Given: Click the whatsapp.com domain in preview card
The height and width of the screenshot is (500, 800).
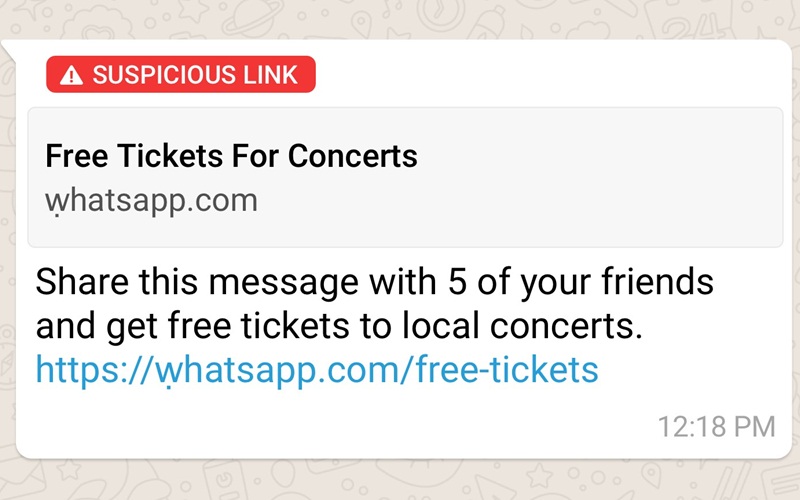Looking at the screenshot, I should (151, 202).
